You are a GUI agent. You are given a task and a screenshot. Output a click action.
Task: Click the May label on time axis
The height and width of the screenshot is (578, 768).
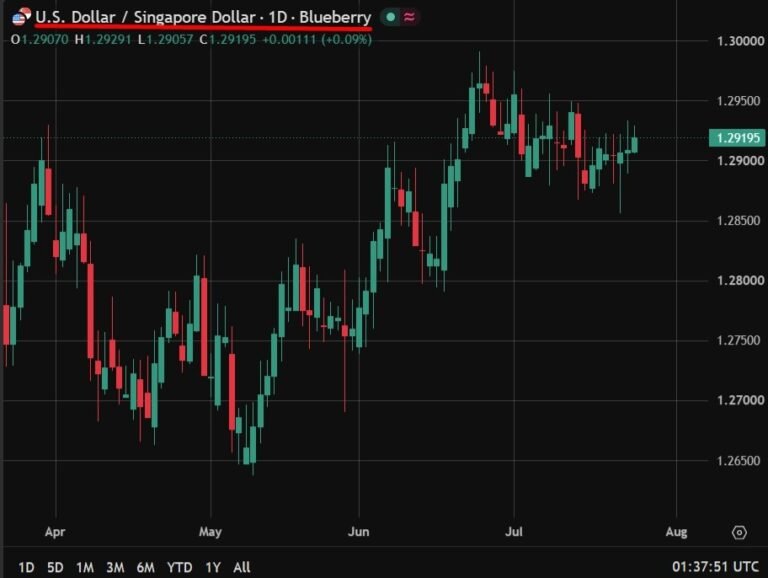210,532
